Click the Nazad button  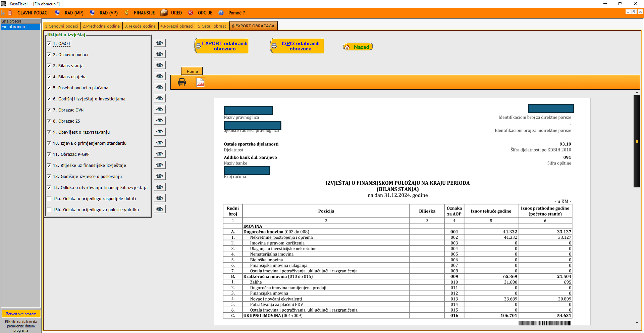pyautogui.click(x=358, y=47)
